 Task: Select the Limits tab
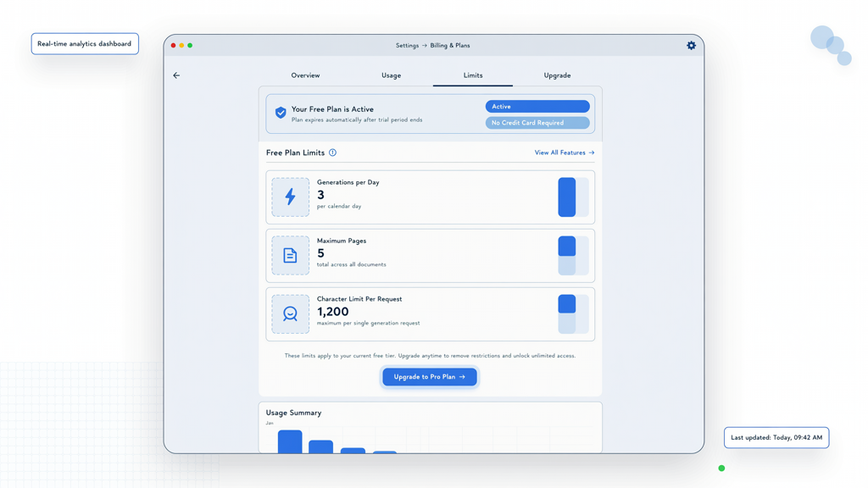(473, 75)
